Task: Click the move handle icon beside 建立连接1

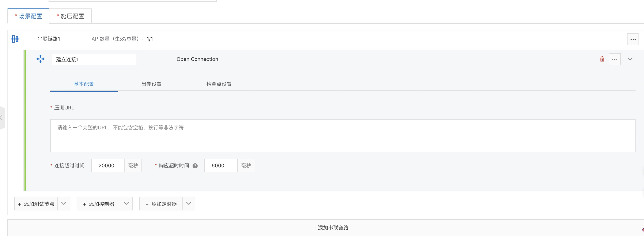Action: pos(40,59)
